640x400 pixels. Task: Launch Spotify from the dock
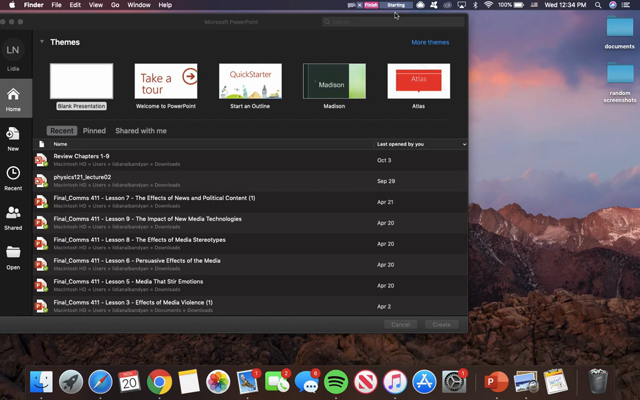[x=336, y=381]
